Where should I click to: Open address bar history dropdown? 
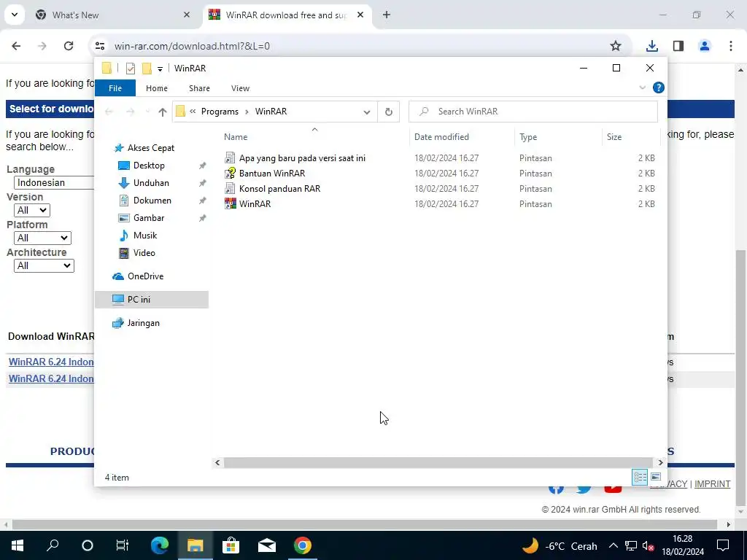[367, 112]
